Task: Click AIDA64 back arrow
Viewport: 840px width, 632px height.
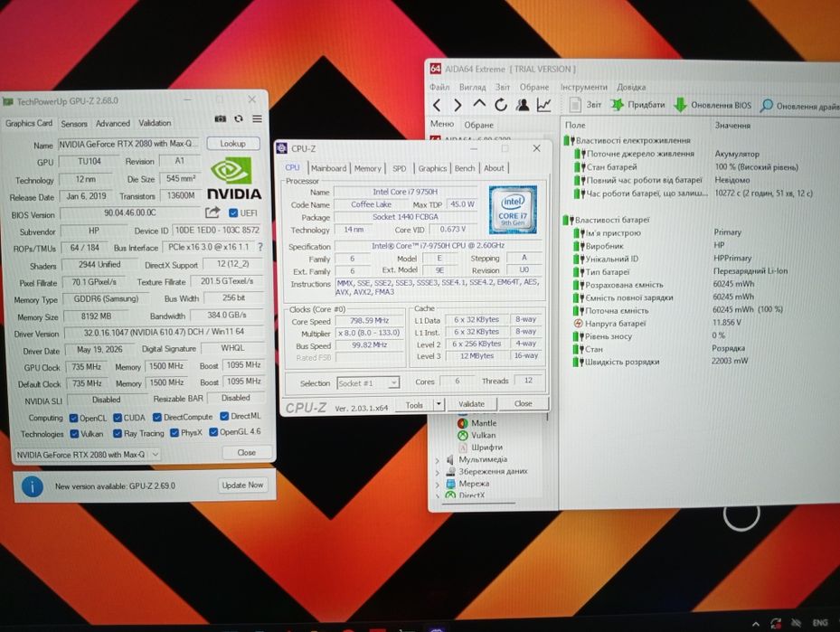Action: point(437,105)
